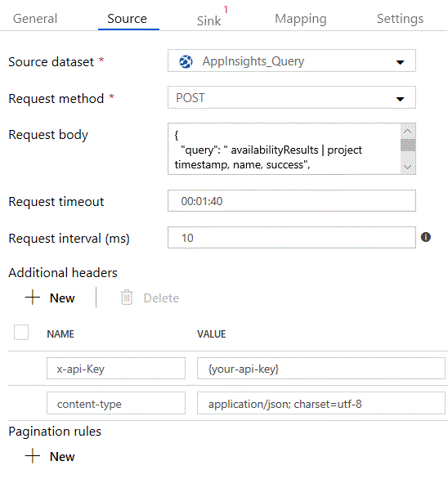The image size is (448, 479).
Task: Click the Source dataset label
Action: click(51, 61)
